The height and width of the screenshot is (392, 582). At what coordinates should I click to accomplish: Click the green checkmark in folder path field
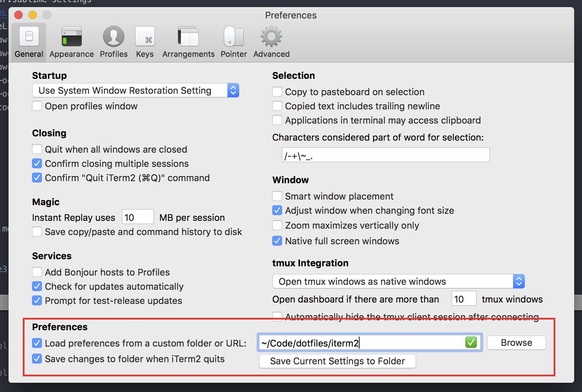click(x=471, y=343)
